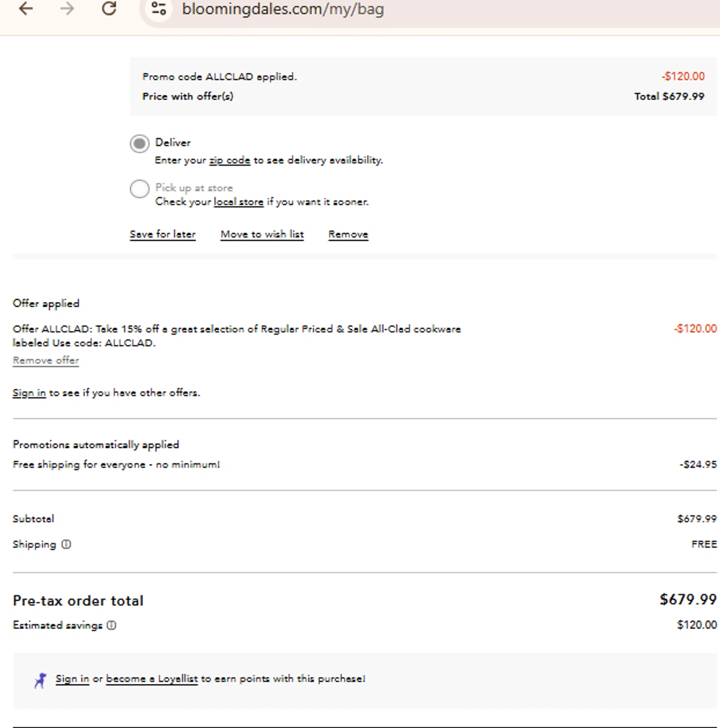Sign in to see other offers

point(29,393)
